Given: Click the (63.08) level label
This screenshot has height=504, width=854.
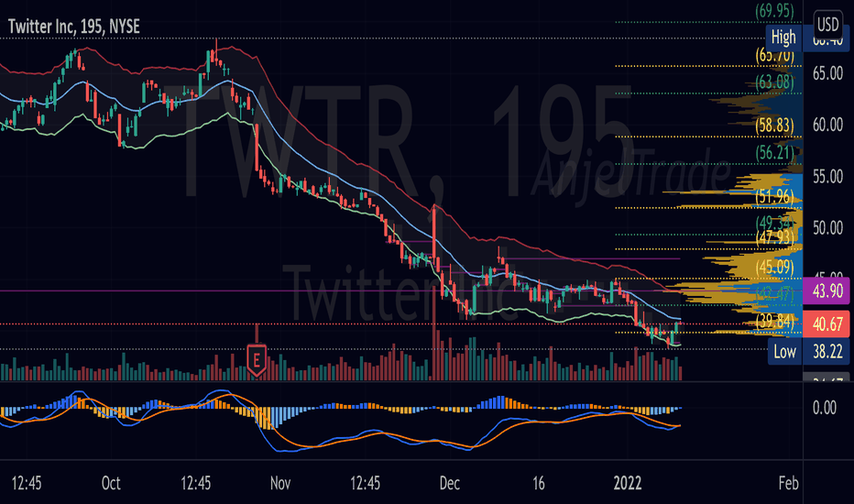Looking at the screenshot, I should [x=774, y=82].
